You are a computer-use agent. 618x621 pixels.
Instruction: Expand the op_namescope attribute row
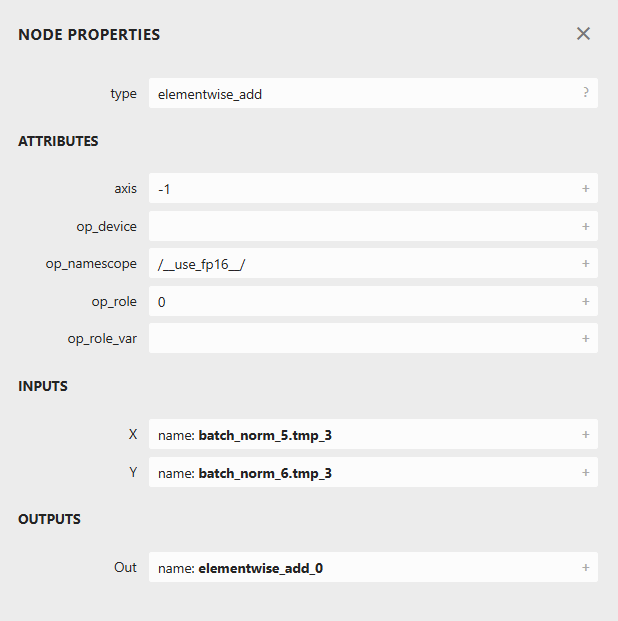click(585, 264)
